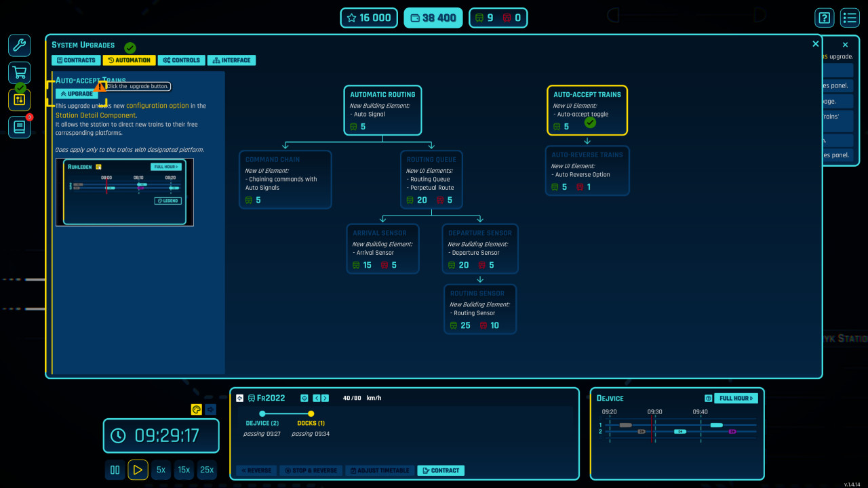The image size is (868, 488).
Task: Click the system upgrades sliders icon
Action: (x=19, y=100)
